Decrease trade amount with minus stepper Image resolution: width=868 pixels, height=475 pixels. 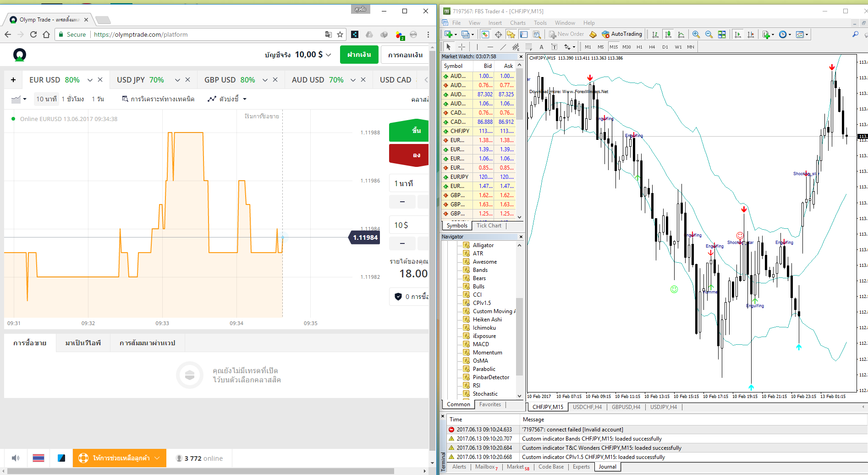click(402, 243)
